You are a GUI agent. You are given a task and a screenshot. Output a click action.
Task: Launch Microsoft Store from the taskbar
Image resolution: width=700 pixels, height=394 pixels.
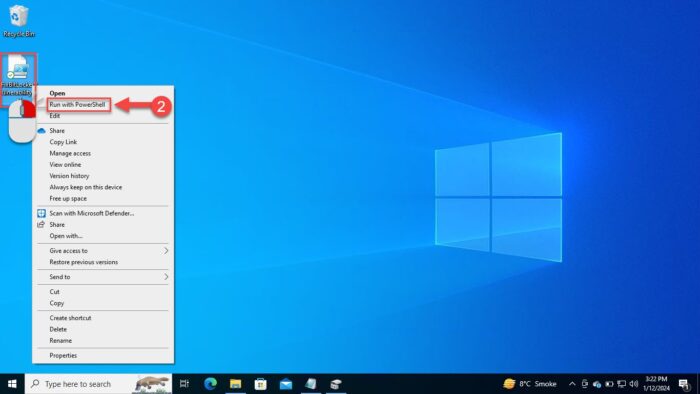click(x=261, y=384)
